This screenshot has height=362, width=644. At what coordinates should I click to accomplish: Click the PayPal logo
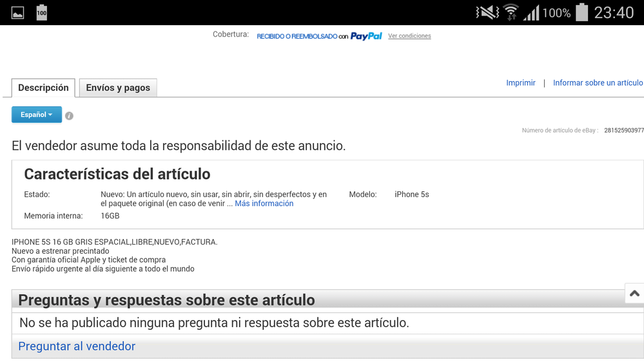(x=366, y=36)
